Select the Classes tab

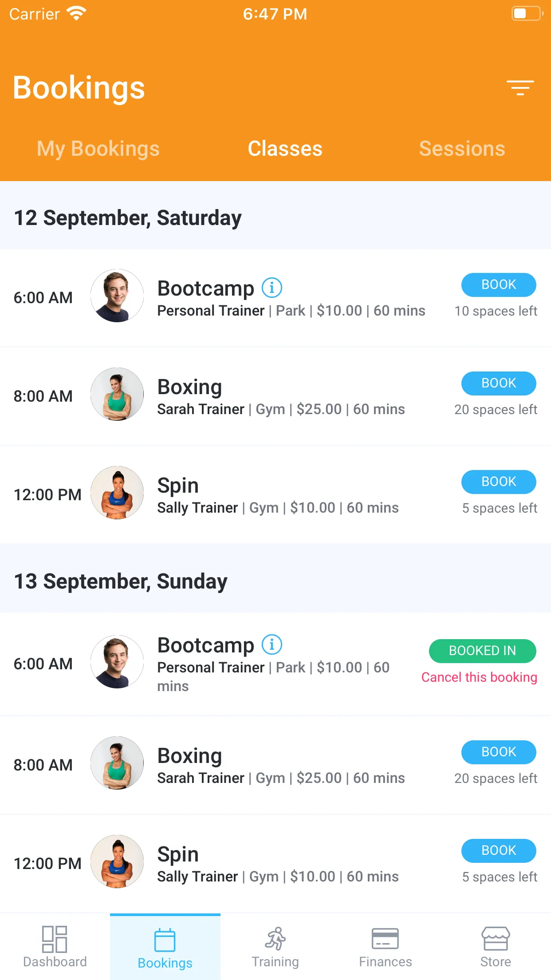[x=285, y=149]
